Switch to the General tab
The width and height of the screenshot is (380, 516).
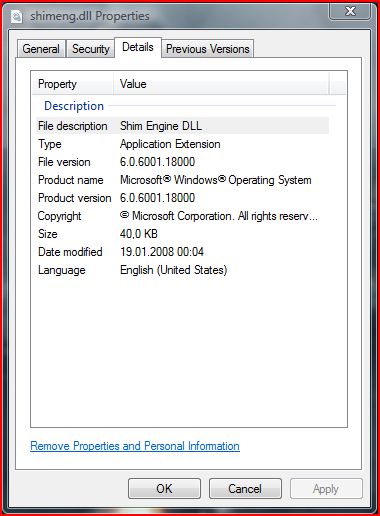click(41, 49)
